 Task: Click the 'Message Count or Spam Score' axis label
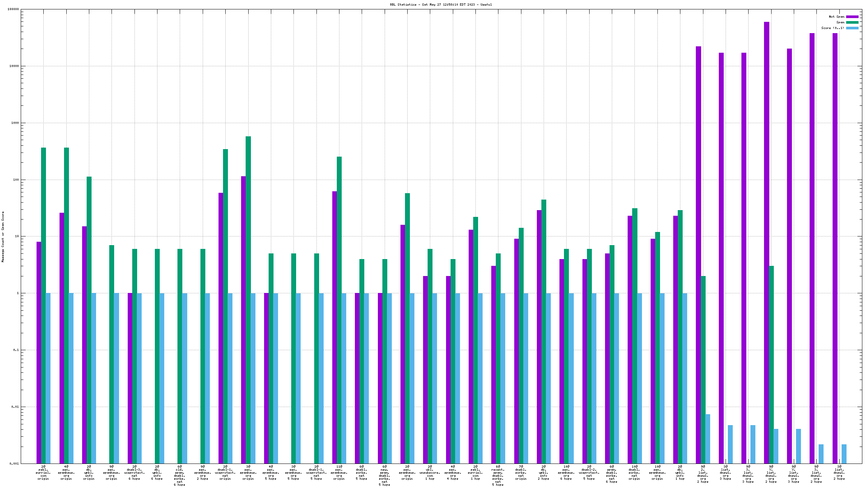[3, 236]
